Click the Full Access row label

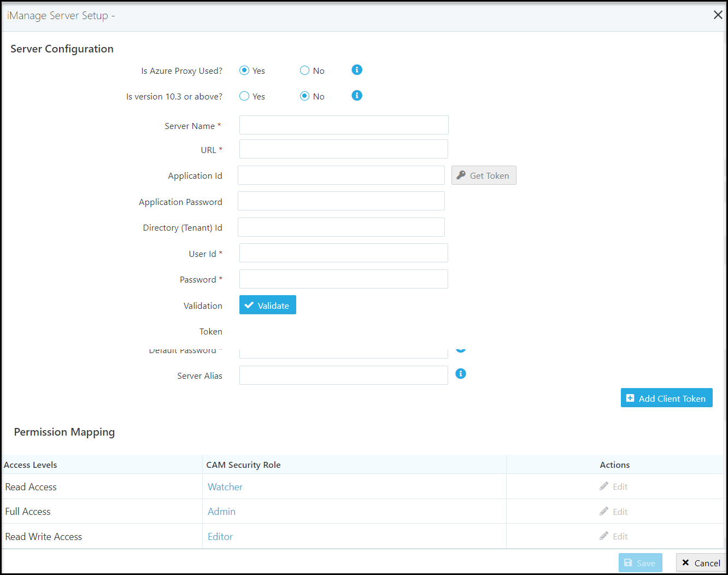(28, 512)
